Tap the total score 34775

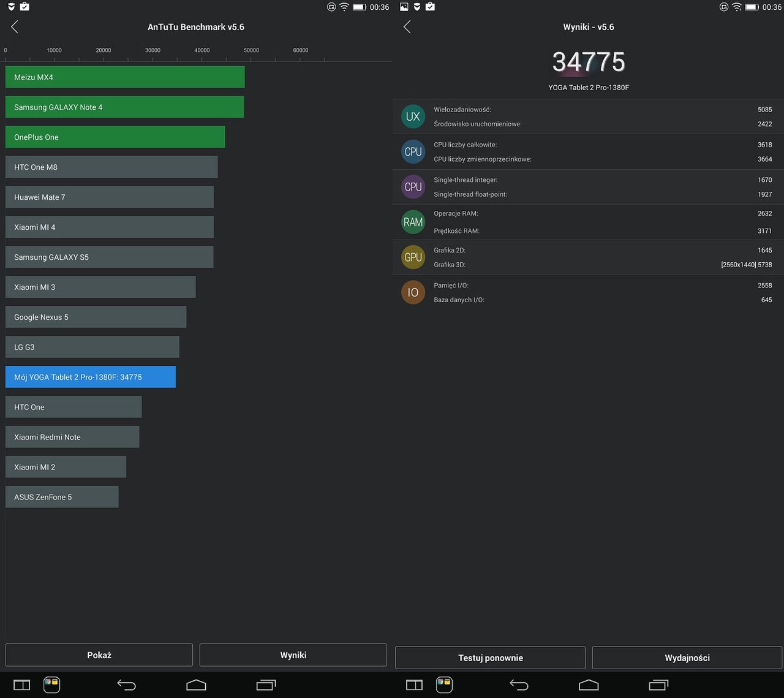coord(589,62)
